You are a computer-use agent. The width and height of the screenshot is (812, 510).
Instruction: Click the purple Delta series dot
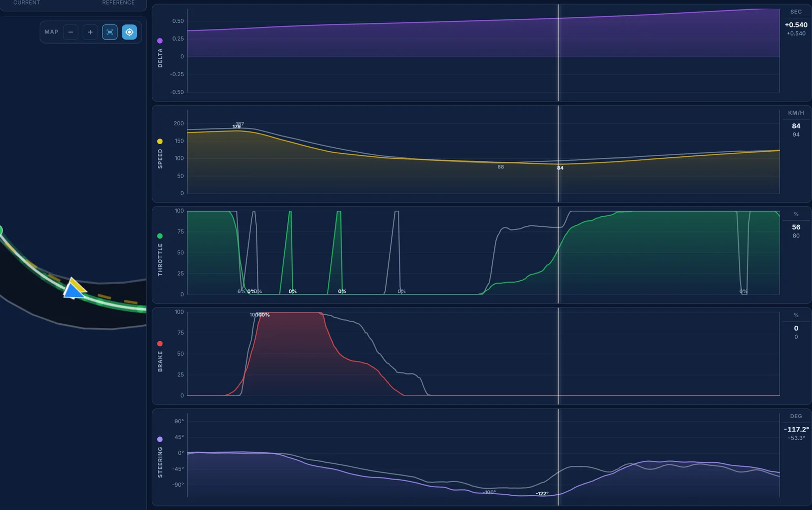(x=160, y=41)
